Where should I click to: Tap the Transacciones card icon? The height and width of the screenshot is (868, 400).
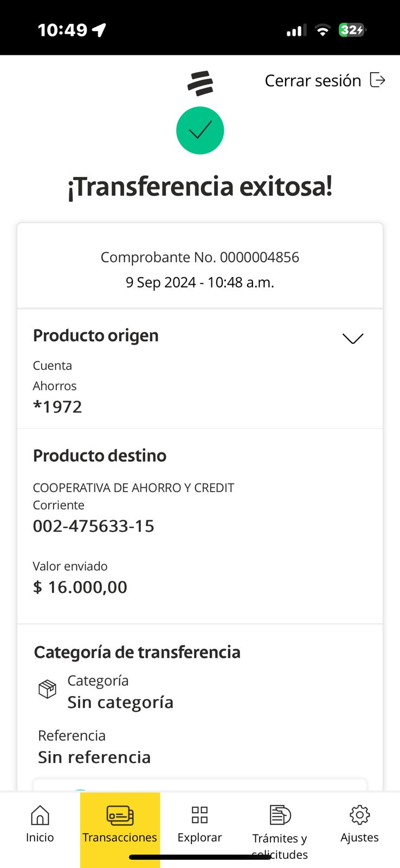point(120,815)
